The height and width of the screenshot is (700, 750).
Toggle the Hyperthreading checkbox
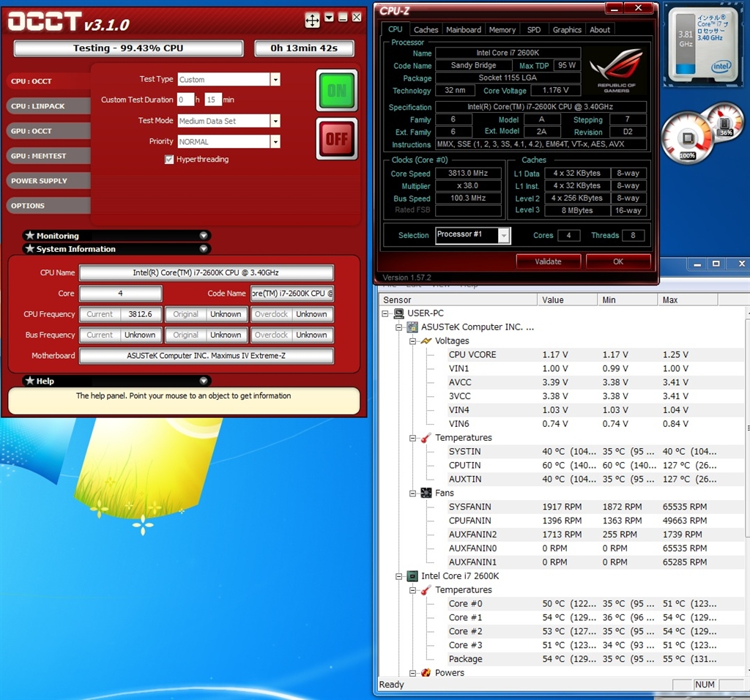coord(169,160)
